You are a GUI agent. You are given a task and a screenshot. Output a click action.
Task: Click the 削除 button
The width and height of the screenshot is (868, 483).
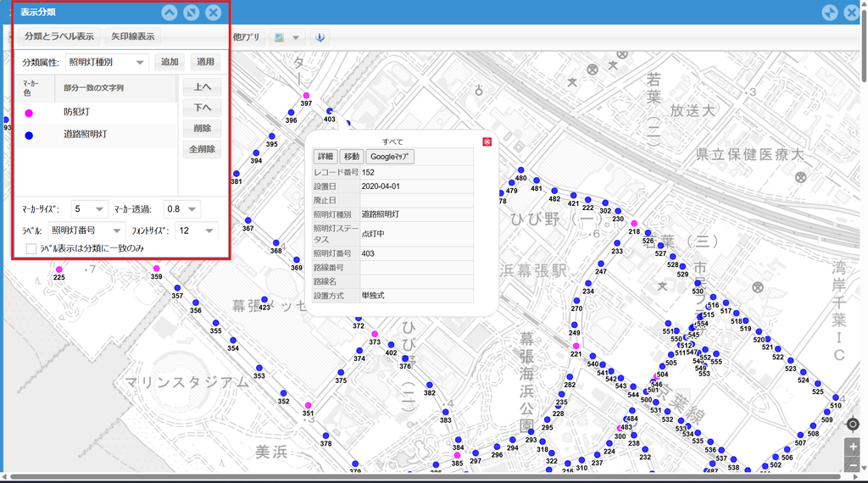click(202, 128)
